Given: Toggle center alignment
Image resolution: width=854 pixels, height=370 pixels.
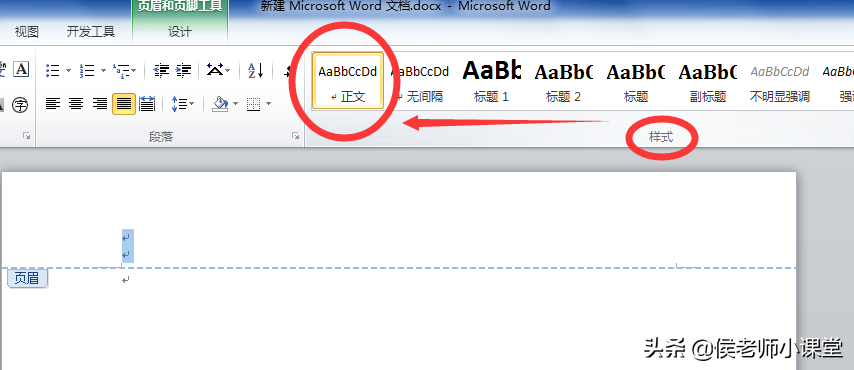Looking at the screenshot, I should pyautogui.click(x=76, y=104).
